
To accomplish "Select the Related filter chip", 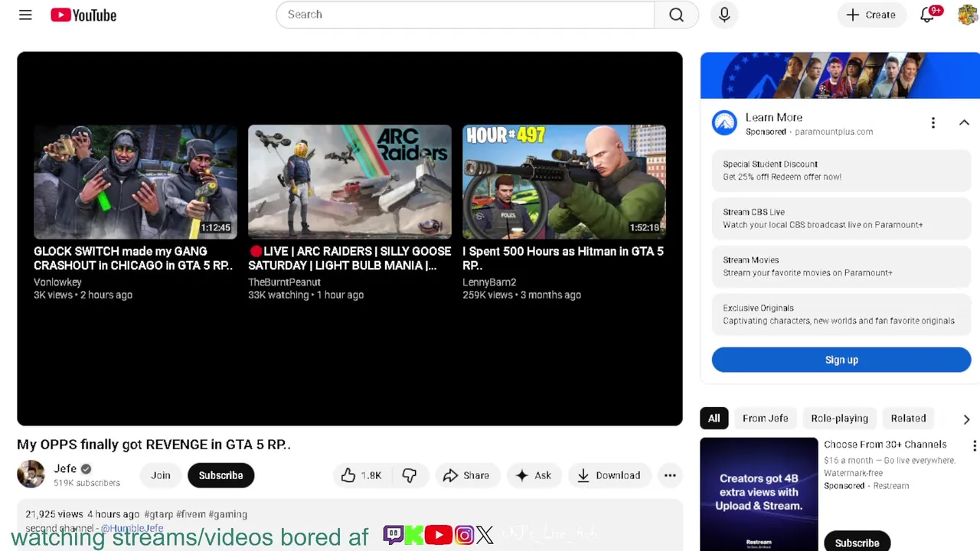I will point(908,418).
